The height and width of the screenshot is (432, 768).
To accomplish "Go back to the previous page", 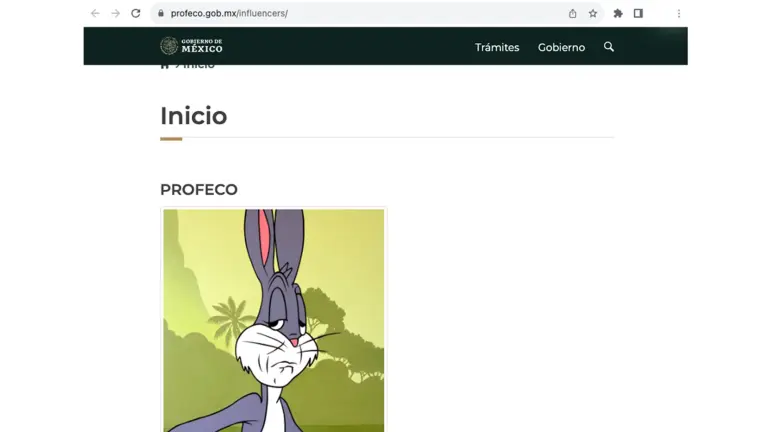I will coord(95,13).
